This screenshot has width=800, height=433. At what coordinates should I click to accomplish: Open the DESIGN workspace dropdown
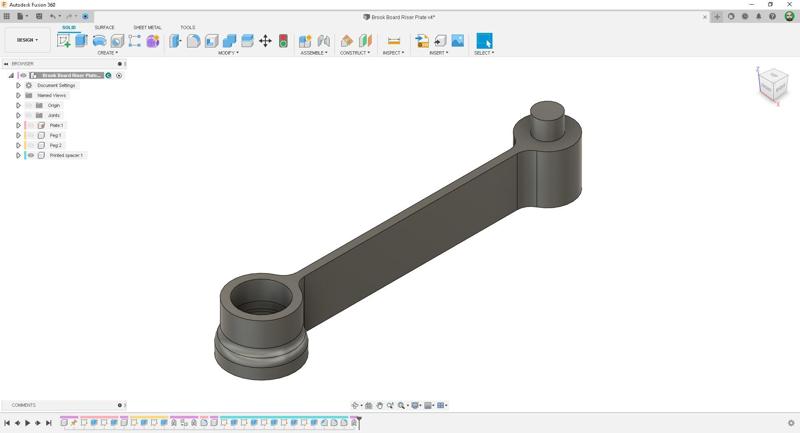point(27,40)
